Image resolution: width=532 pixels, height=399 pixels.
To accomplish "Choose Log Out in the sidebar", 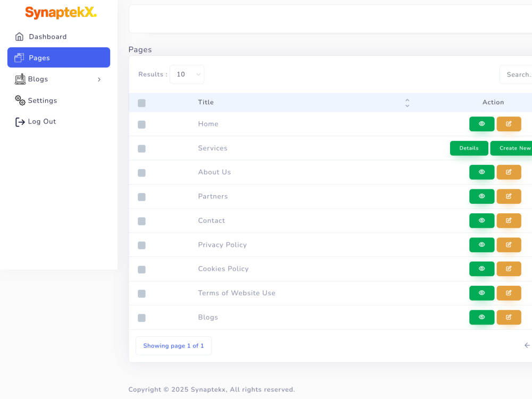I will pos(59,121).
